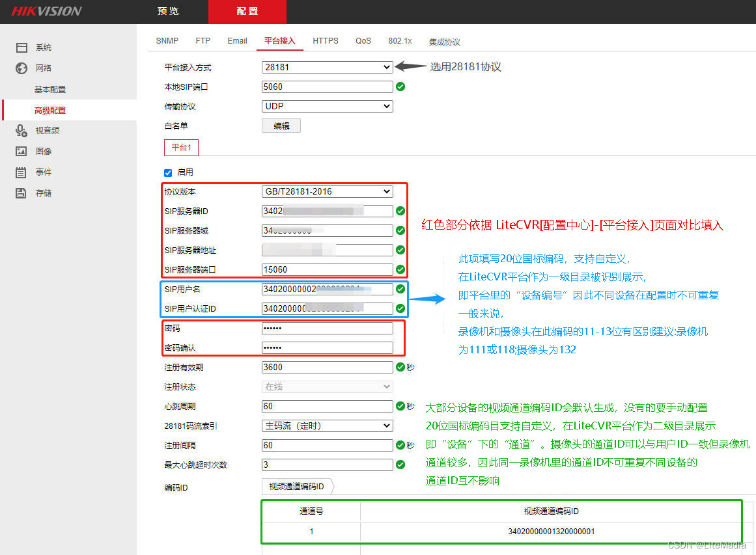
Task: Open 视音频 in the sidebar menu
Action: (x=48, y=131)
